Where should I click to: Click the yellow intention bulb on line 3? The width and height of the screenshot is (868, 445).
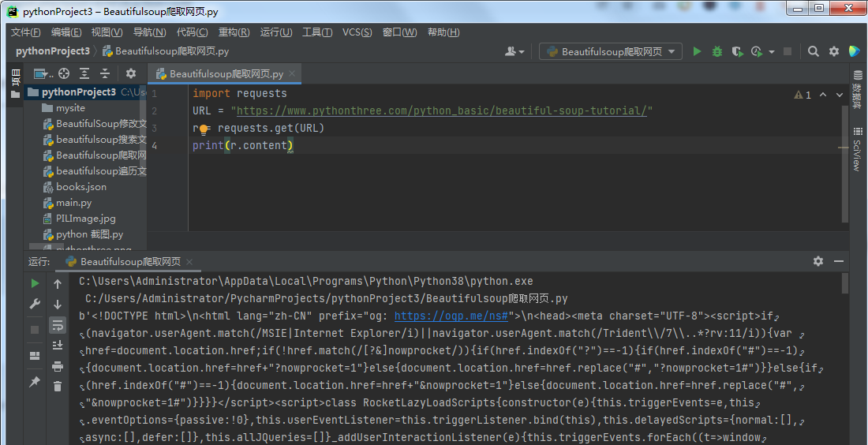click(x=203, y=129)
